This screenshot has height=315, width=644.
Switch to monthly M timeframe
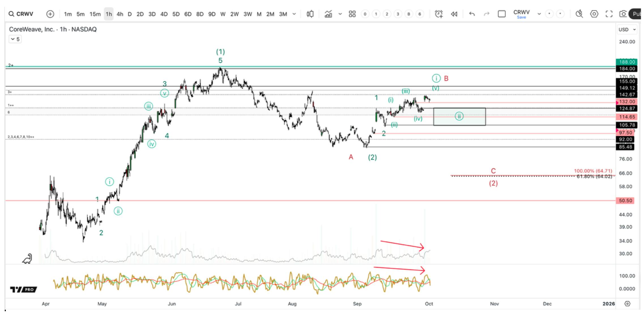(259, 14)
